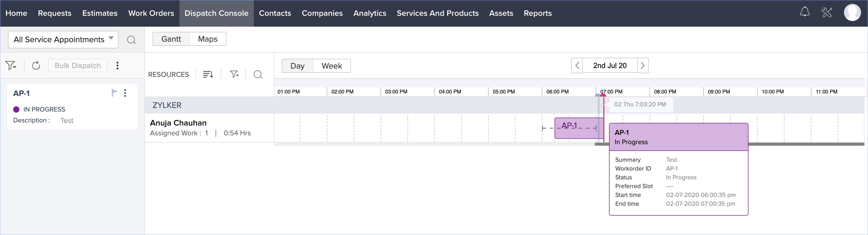The width and height of the screenshot is (868, 235).
Task: Switch timeline to Week view
Action: click(332, 66)
